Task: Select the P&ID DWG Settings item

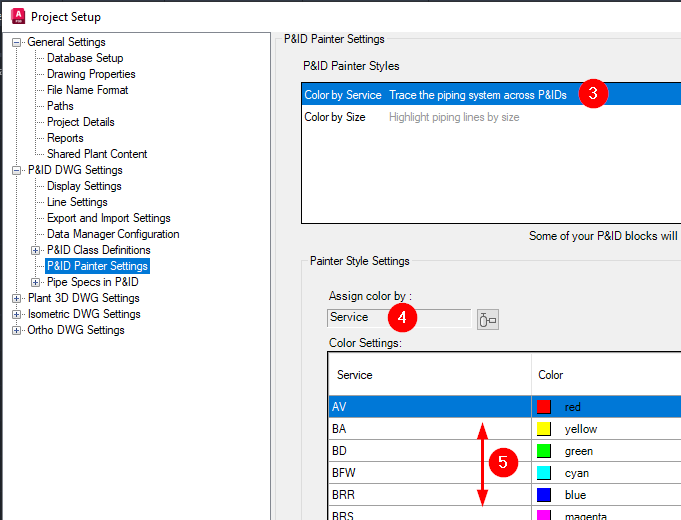Action: [x=75, y=170]
